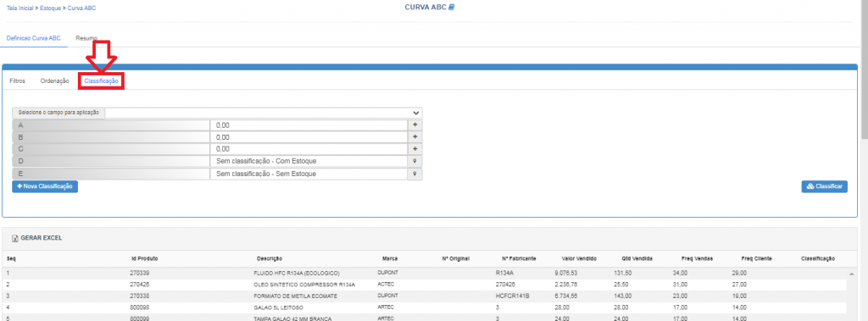Click quantity sold 131,50
This screenshot has width=868, height=321.
[x=623, y=274]
